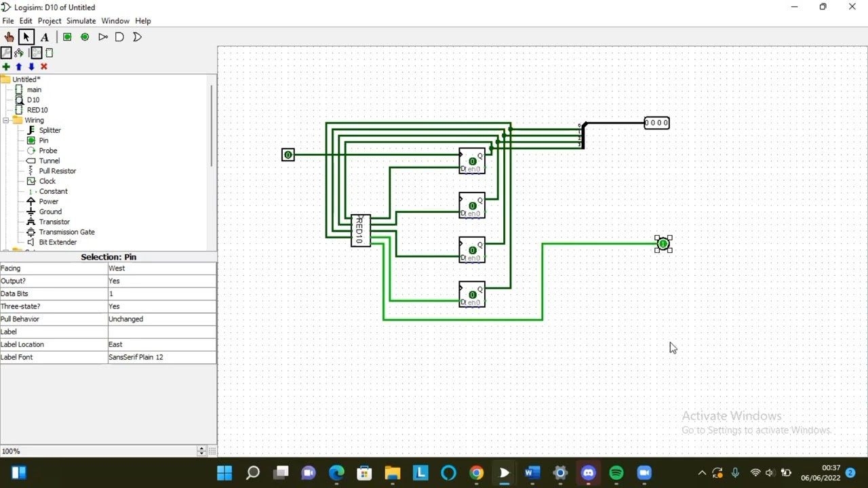Open the Project menu
Viewport: 868px width, 488px height.
click(50, 21)
